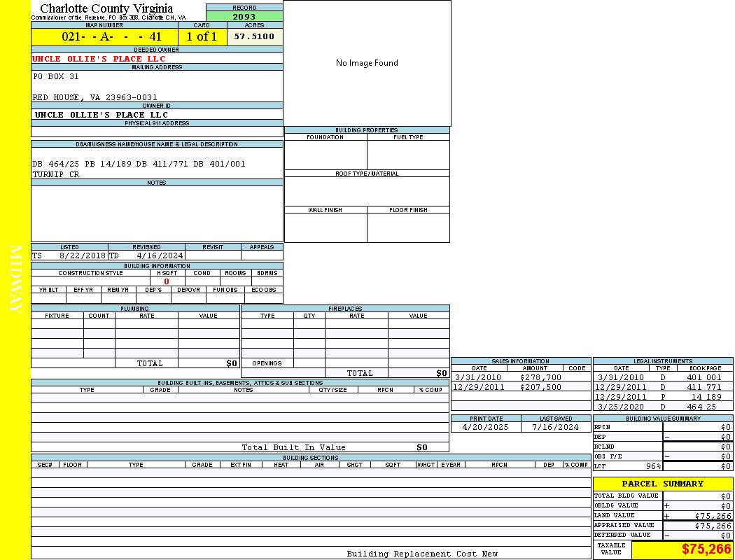The width and height of the screenshot is (735, 560).
Task: Click the print date 4/20/2025
Action: click(x=486, y=427)
